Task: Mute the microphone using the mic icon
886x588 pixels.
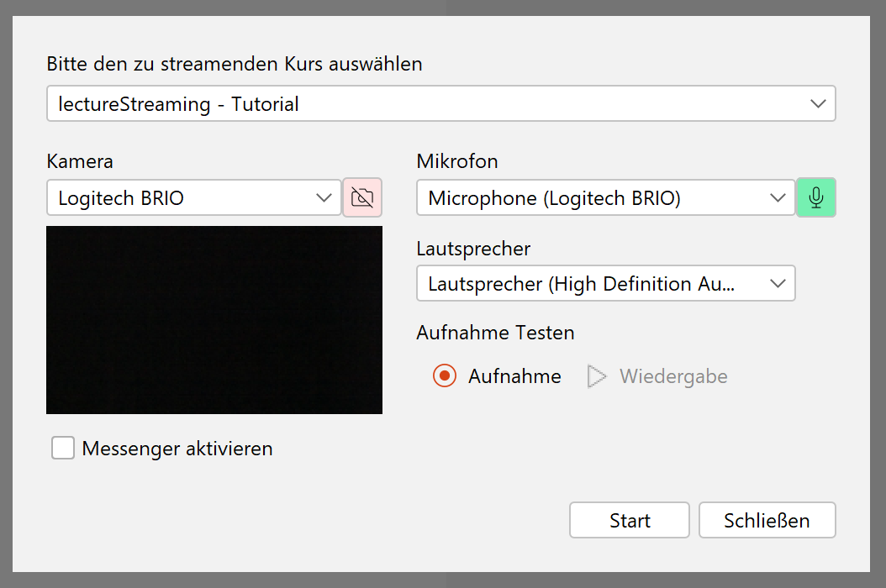Action: tap(815, 197)
